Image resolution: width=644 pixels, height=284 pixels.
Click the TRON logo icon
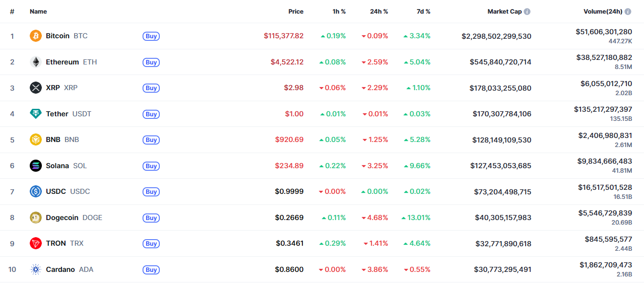[35, 243]
